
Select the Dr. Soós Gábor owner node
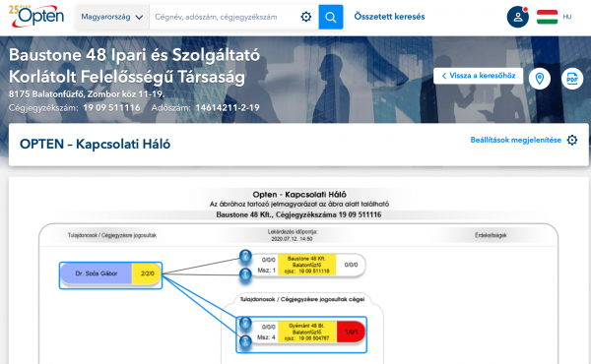point(97,273)
